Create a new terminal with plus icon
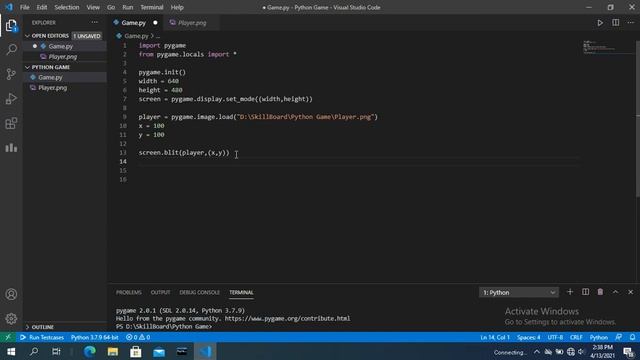 click(570, 292)
